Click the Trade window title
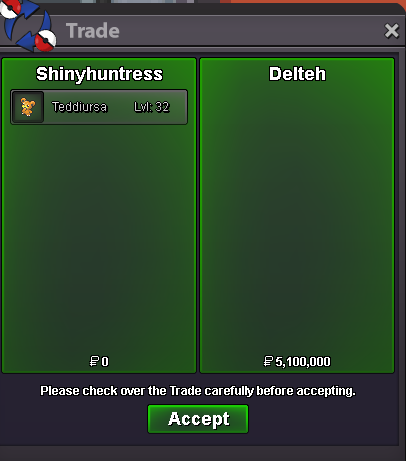Viewport: 406px width, 461px height. point(93,31)
